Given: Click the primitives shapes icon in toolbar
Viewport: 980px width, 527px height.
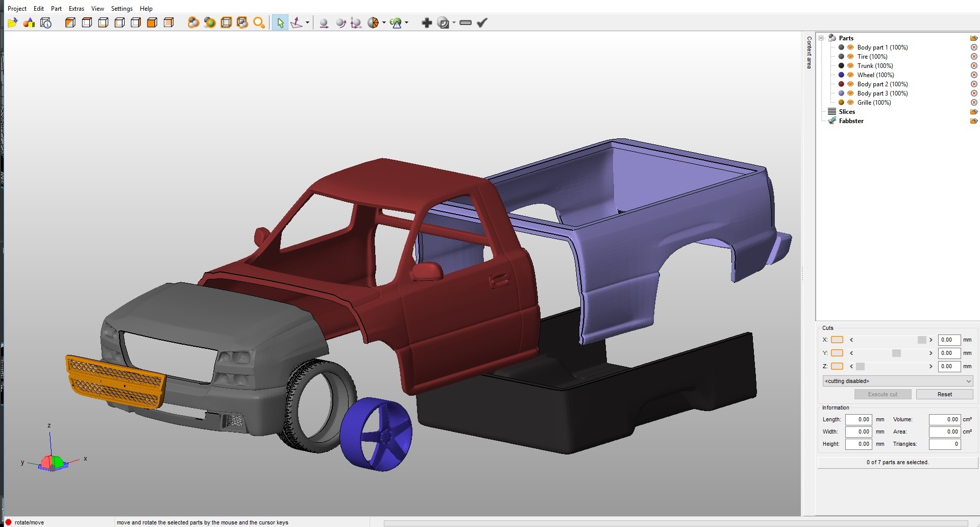Looking at the screenshot, I should [x=29, y=22].
